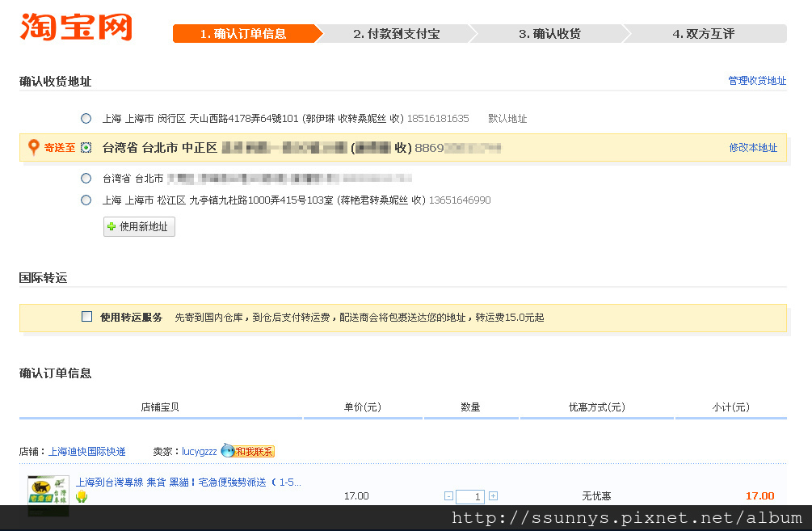Screen dimensions: 812x531
Task: Select the 闵行区 天山西路 Shanghai address
Action: (x=86, y=119)
